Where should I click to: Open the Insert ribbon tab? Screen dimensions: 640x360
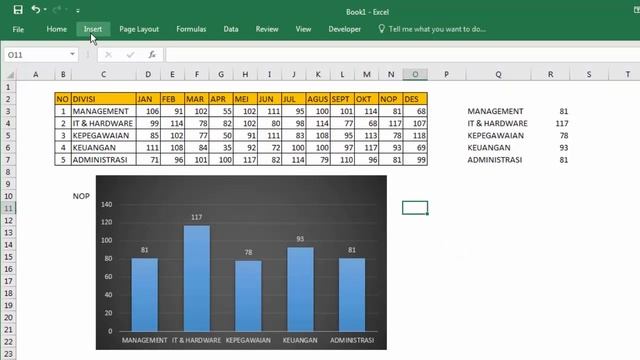93,29
